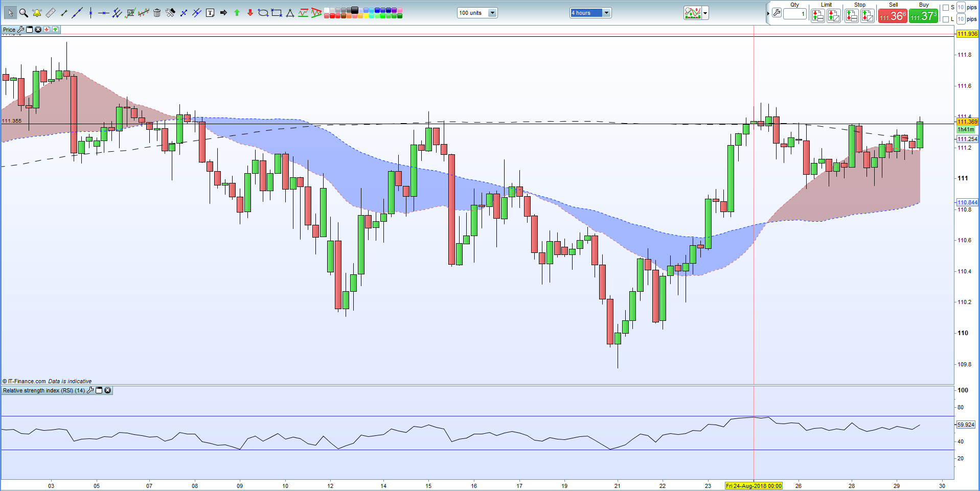Choose the line segment drawing tool
980x491 pixels.
pos(64,13)
